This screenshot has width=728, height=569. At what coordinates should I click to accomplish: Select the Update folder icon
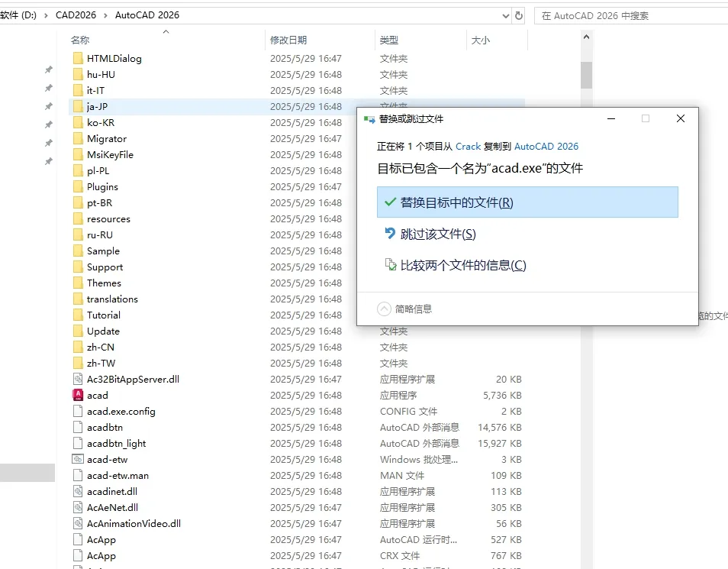(78, 331)
